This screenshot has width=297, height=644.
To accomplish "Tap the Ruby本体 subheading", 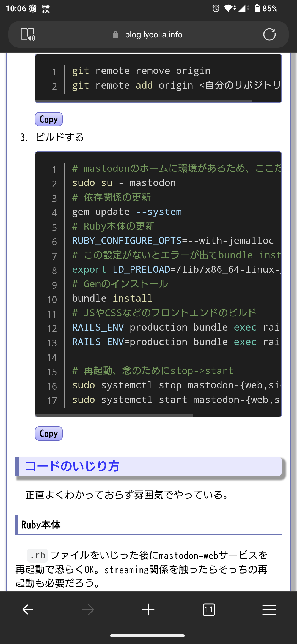I will coord(41,525).
